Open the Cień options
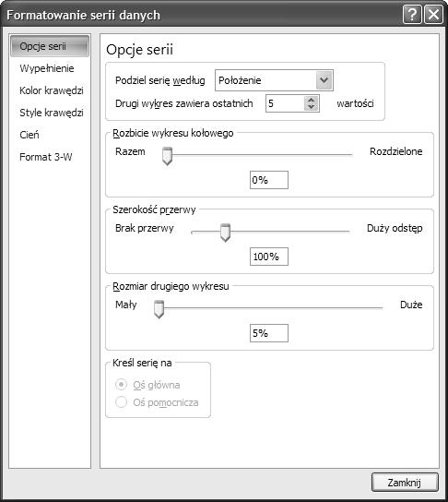This screenshot has width=448, height=502. 29,135
